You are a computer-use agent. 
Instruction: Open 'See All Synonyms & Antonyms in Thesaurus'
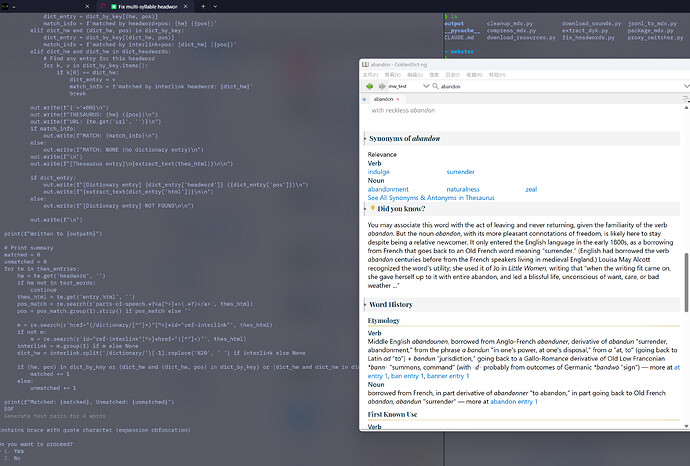point(431,198)
